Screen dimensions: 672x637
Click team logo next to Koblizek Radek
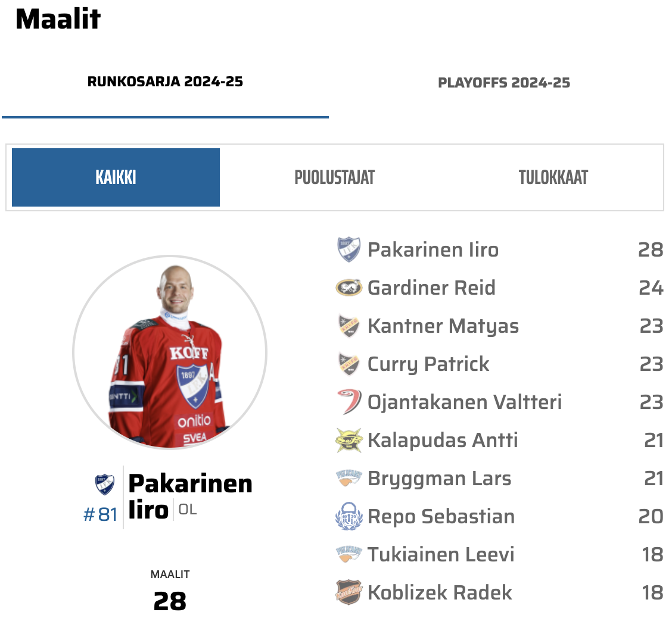click(x=349, y=593)
